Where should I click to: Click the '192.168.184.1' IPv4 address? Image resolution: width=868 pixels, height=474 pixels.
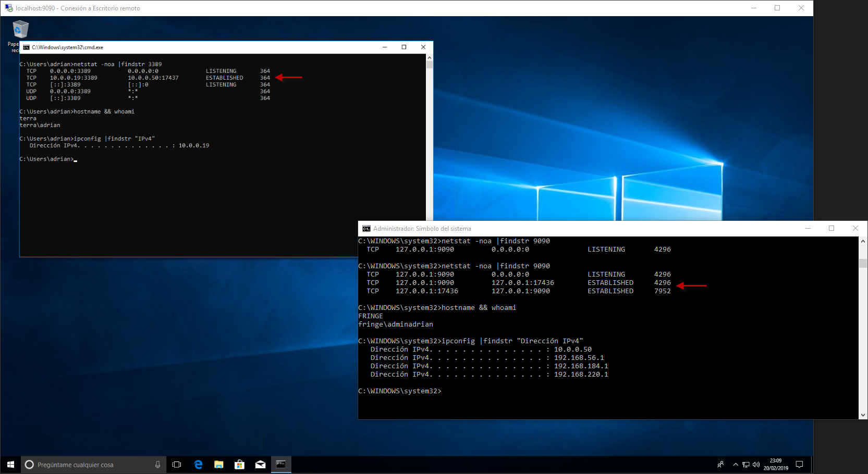[x=581, y=366]
